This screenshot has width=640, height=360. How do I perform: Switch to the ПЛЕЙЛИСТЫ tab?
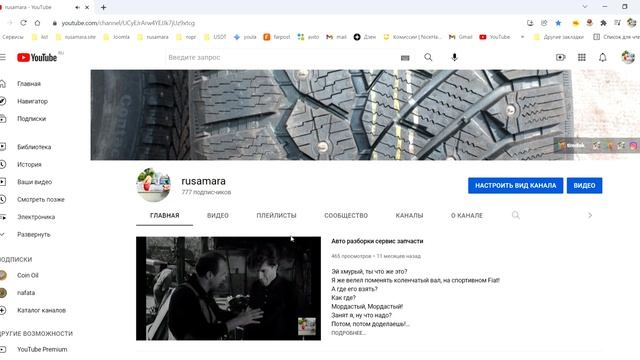coord(276,216)
